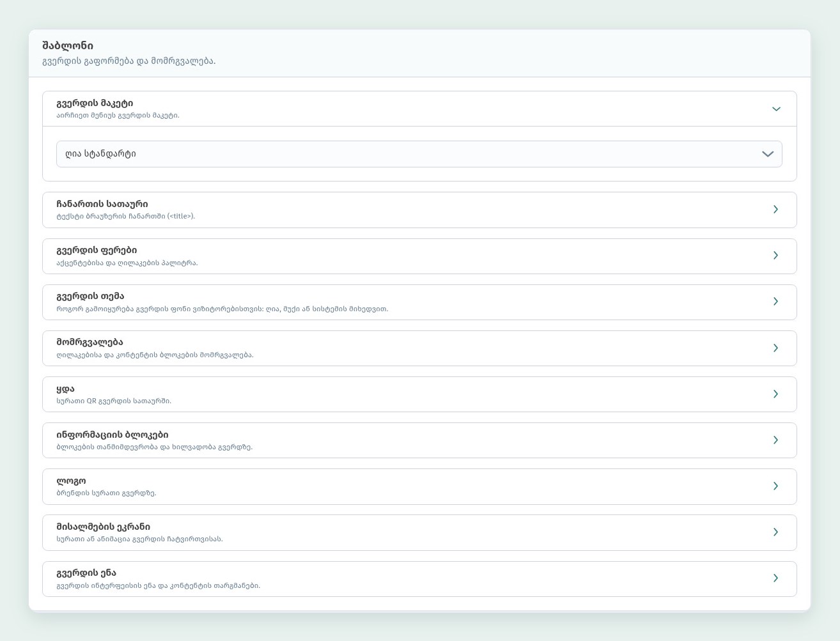The image size is (840, 641).
Task: Expand გვერდის ფერები section arrow
Action: (775, 256)
